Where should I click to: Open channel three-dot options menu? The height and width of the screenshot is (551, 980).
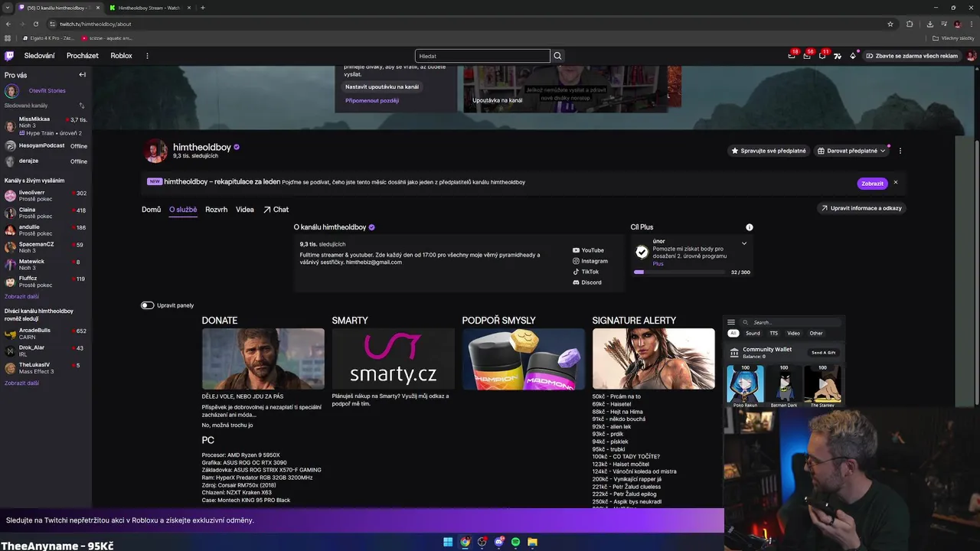tap(900, 151)
